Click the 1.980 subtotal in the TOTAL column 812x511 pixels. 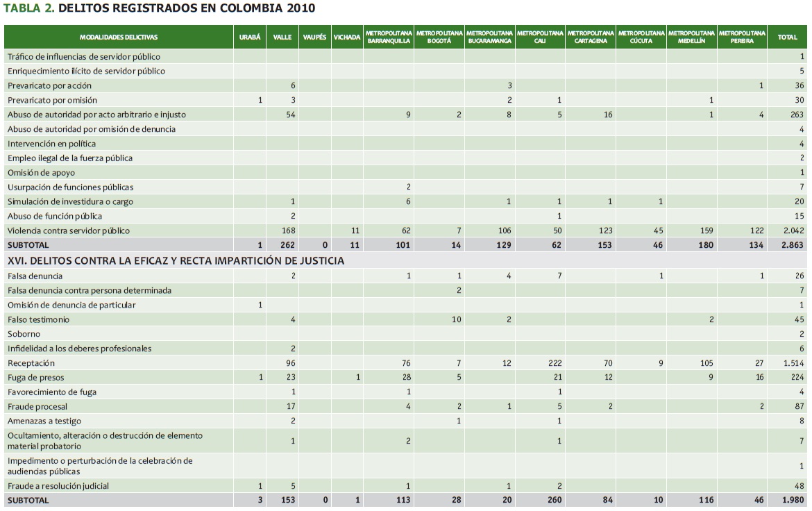792,500
